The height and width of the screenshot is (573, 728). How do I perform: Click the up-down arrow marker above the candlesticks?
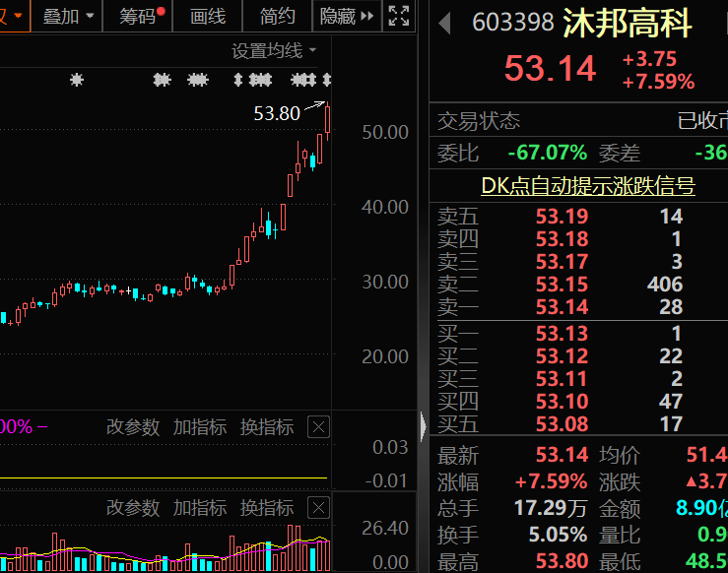pos(236,80)
